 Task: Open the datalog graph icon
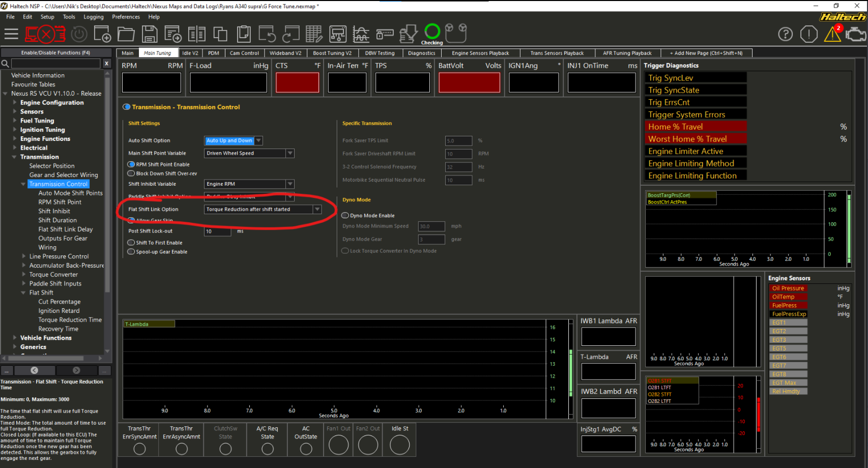pos(361,34)
